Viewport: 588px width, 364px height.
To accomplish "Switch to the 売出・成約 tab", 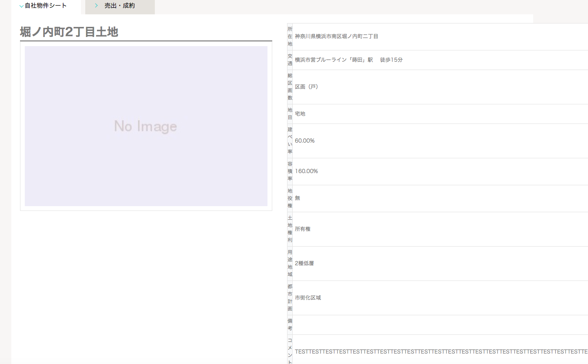I will [120, 6].
